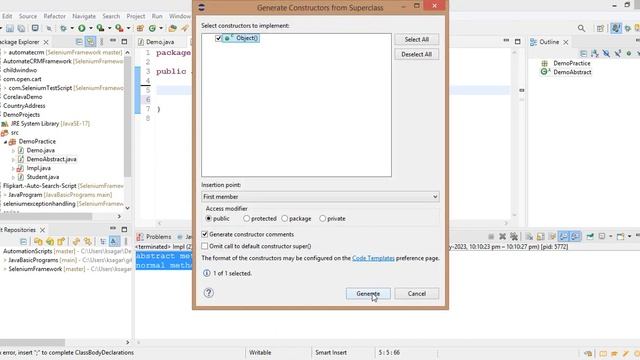Click the Save toolbar icon
This screenshot has height=360, width=640.
point(10,28)
